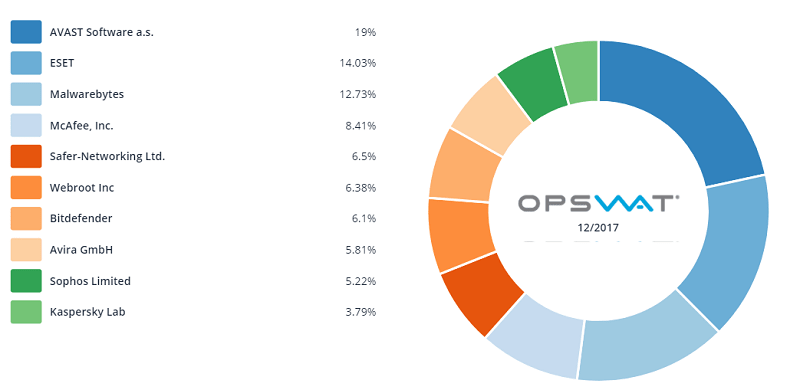The height and width of the screenshot is (390, 800).
Task: Click the Avira GmbH peach legend swatch
Action: pyautogui.click(x=26, y=250)
